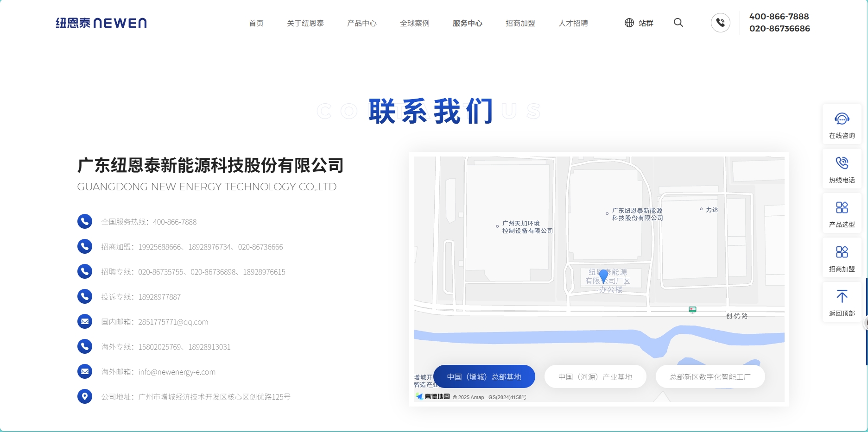Click the blue map pin marker
Image resolution: width=868 pixels, height=432 pixels.
[x=603, y=275]
